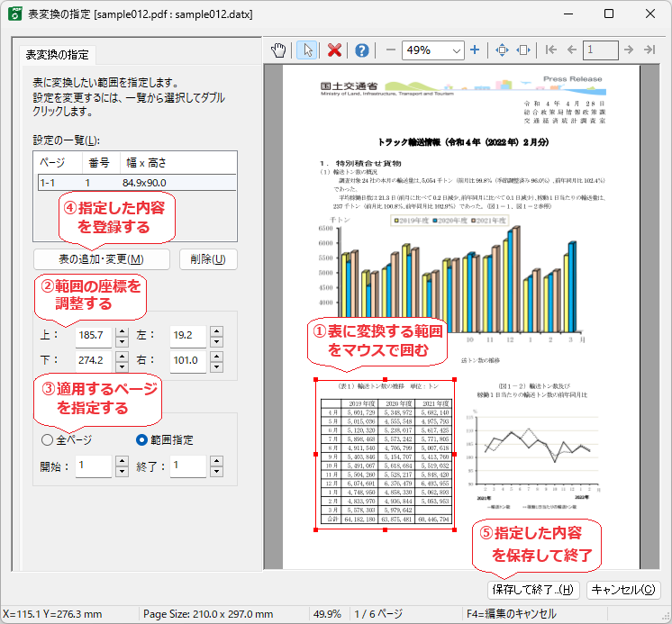Select the 範囲指定 radio button
The image size is (672, 624).
click(x=141, y=440)
